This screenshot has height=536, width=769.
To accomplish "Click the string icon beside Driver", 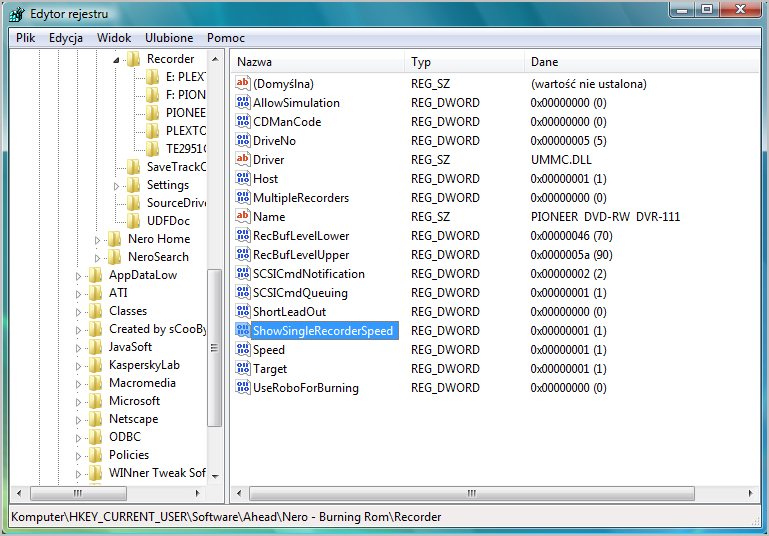I will click(242, 159).
